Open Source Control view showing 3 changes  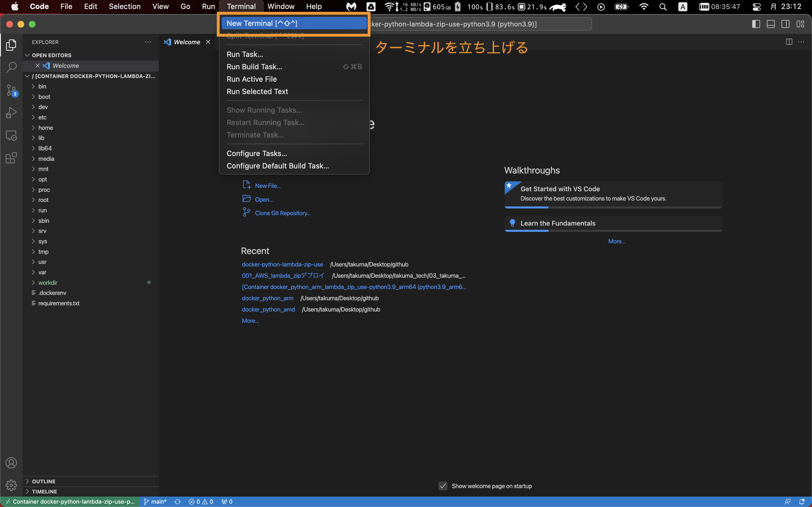click(x=11, y=90)
